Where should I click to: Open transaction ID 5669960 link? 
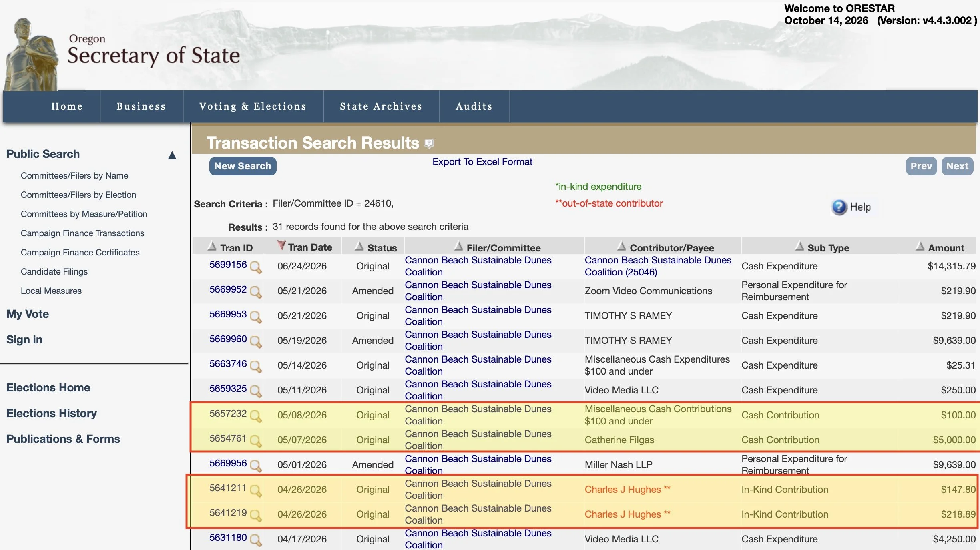pyautogui.click(x=228, y=339)
